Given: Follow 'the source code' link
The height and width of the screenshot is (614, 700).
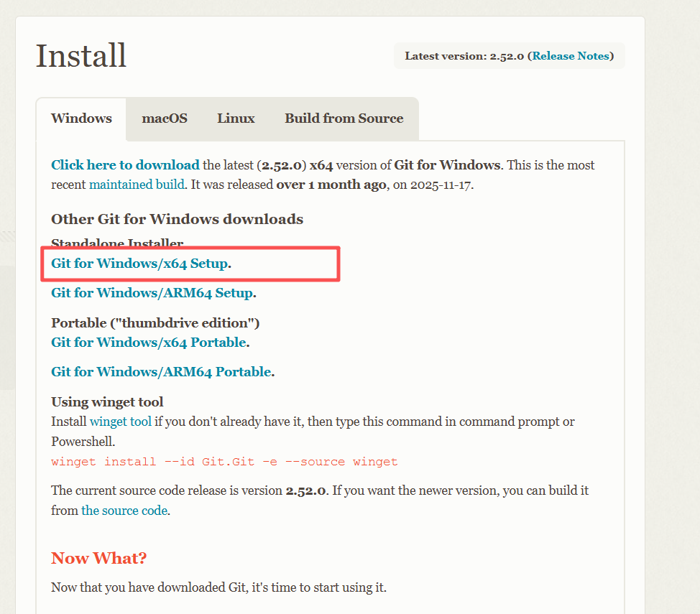Looking at the screenshot, I should click(x=124, y=511).
